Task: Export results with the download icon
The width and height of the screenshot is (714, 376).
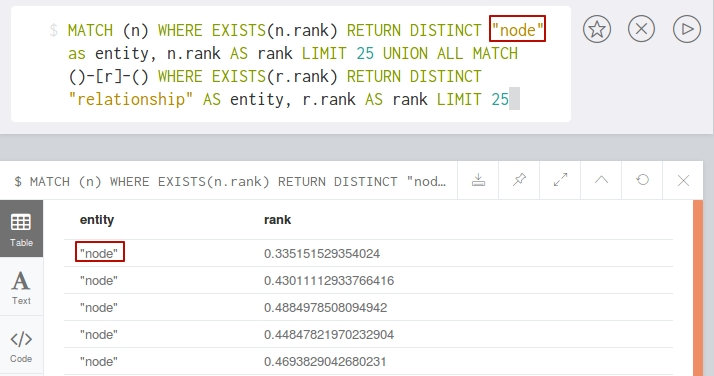Action: tap(478, 180)
